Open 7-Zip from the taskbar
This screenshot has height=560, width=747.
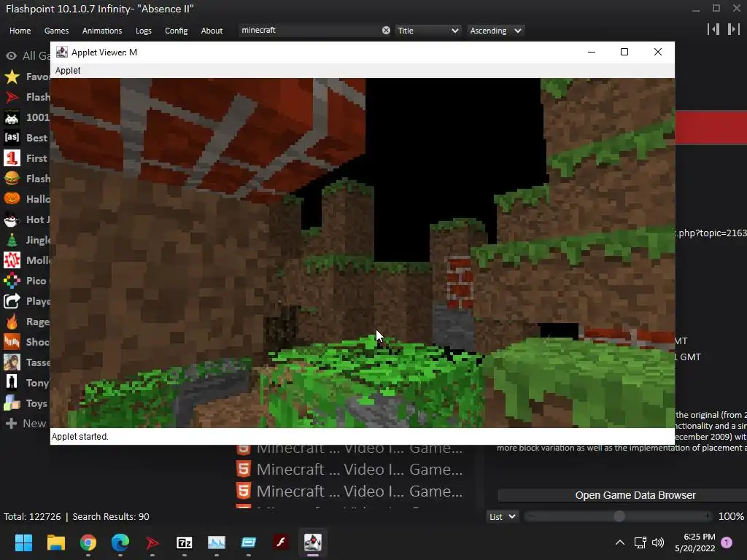click(185, 542)
